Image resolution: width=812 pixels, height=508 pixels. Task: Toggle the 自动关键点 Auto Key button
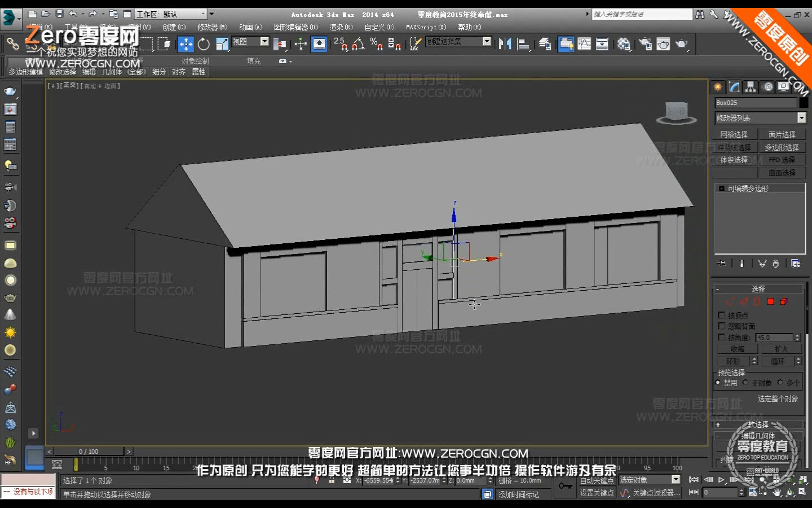click(x=597, y=480)
